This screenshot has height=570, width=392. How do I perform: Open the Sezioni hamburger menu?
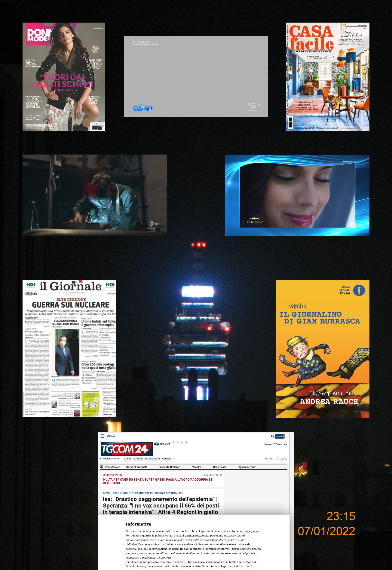(103, 436)
